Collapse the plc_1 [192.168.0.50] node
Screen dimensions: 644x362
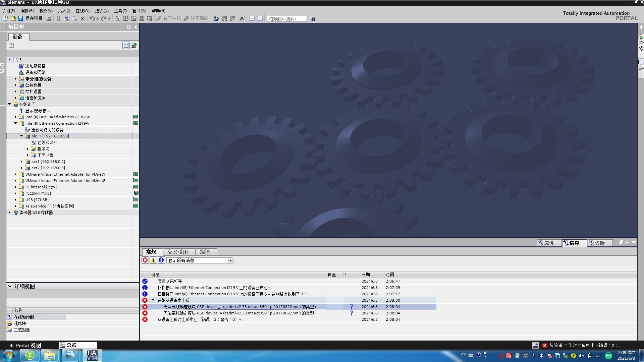coord(21,136)
